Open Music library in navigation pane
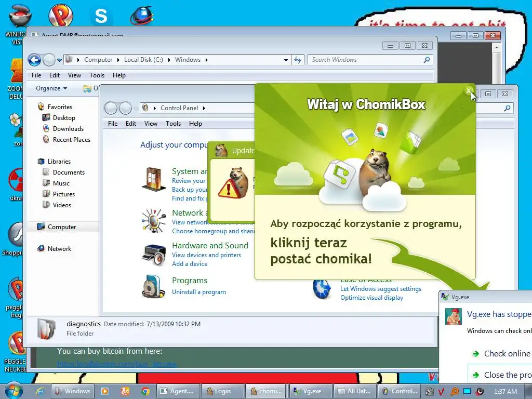The image size is (532, 399). (61, 183)
